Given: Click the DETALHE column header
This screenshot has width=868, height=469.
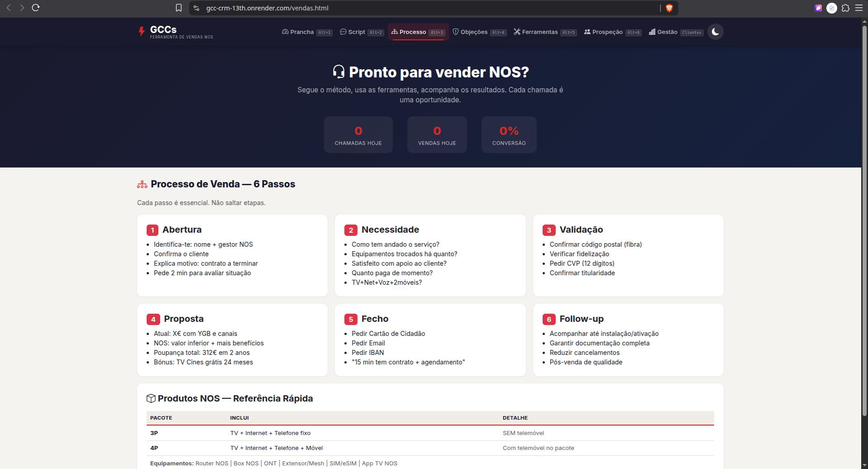Looking at the screenshot, I should coord(515,418).
